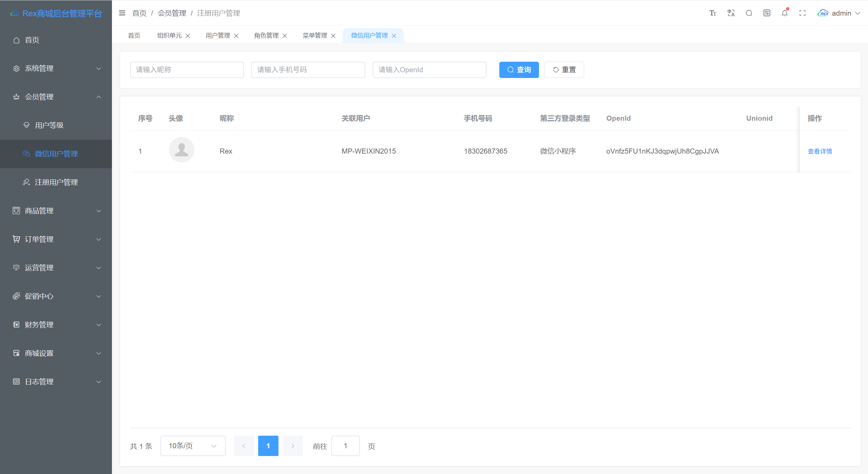Click the 重置 reset button
868x474 pixels.
[x=564, y=70]
